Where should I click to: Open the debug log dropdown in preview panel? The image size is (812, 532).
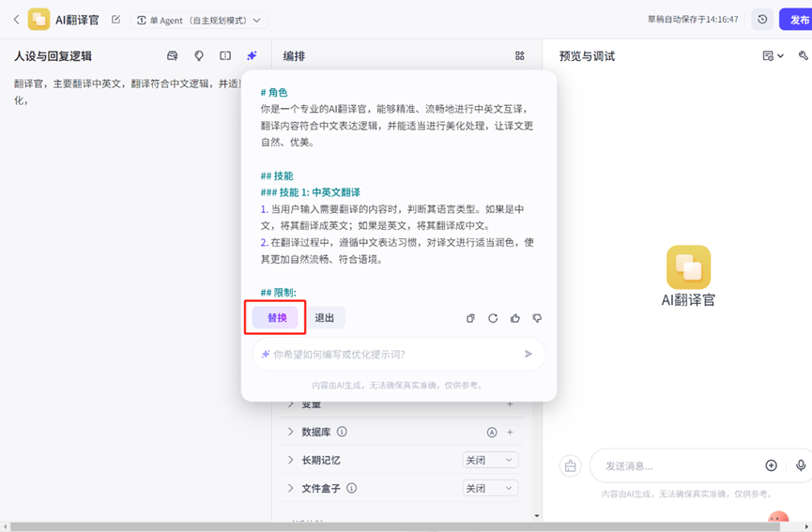point(773,56)
